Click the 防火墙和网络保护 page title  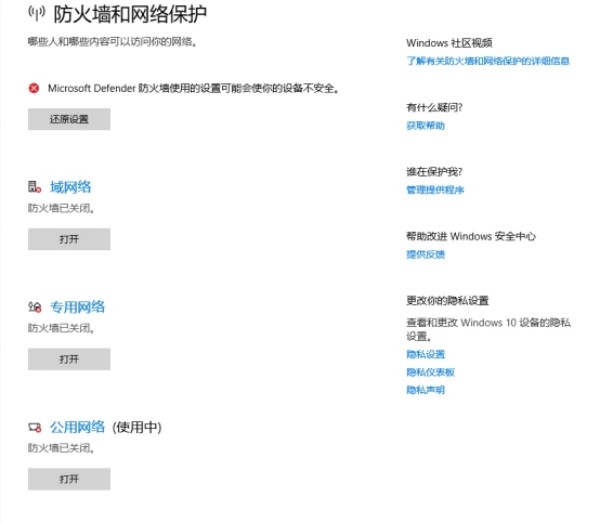pos(131,15)
